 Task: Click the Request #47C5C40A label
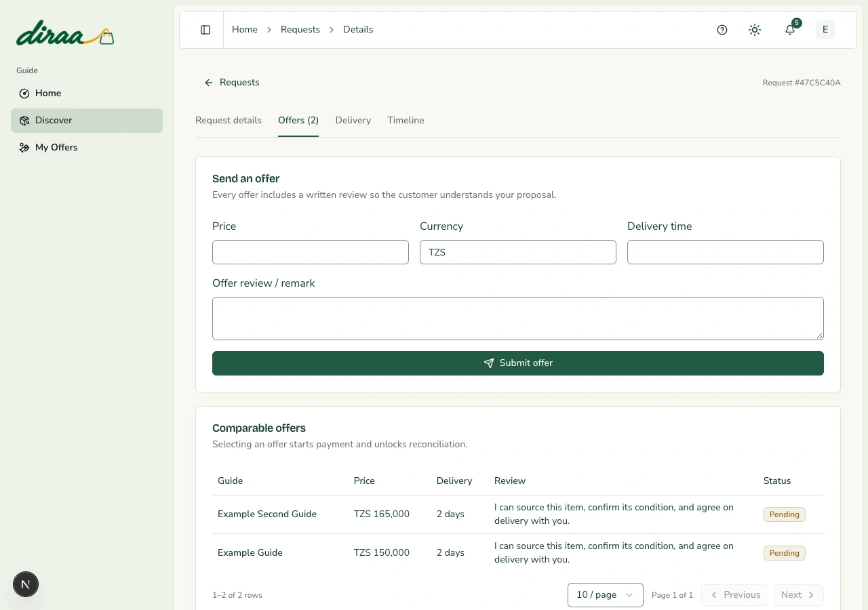pyautogui.click(x=802, y=83)
